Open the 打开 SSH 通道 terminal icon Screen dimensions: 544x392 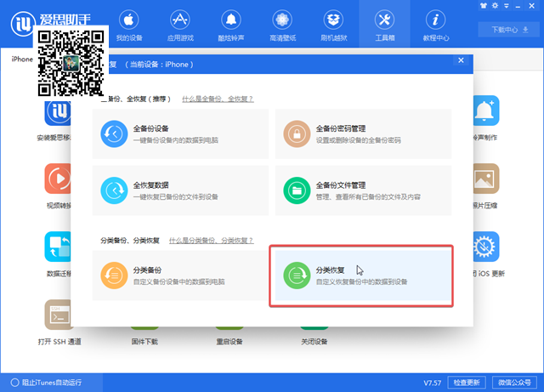[58, 315]
